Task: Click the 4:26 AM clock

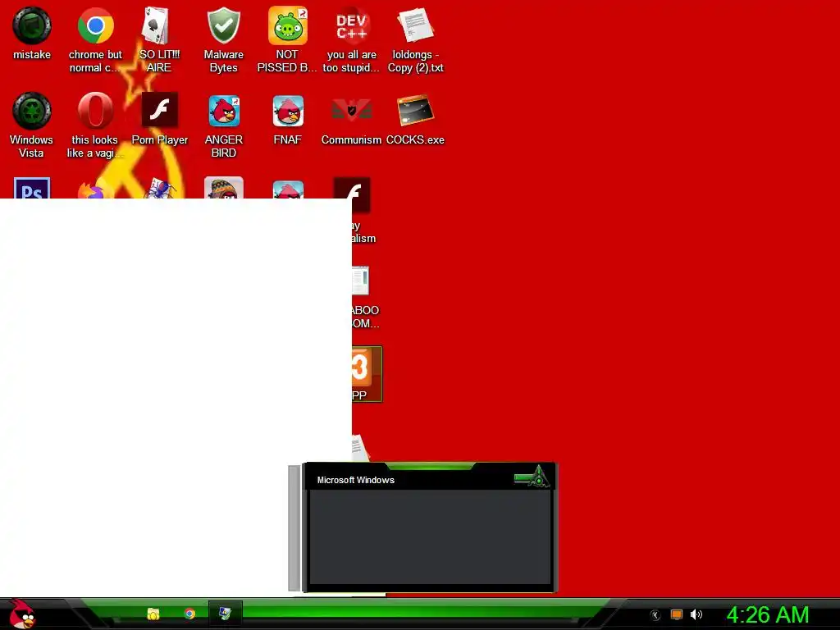Action: pos(767,614)
